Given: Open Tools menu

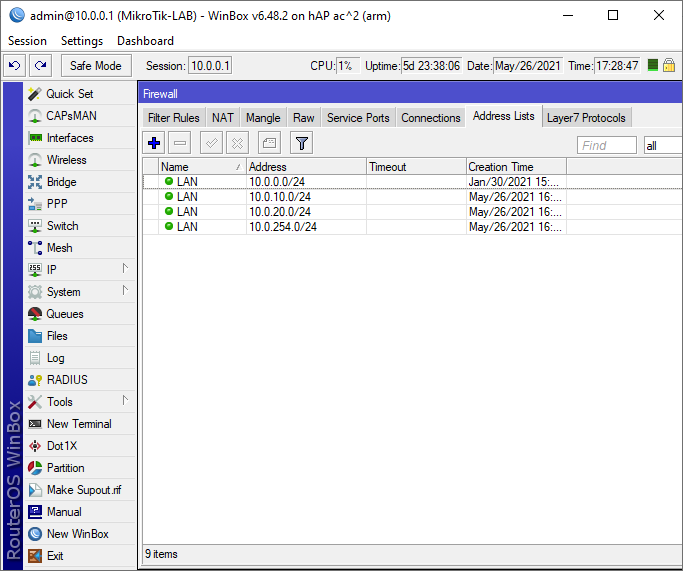Looking at the screenshot, I should click(80, 402).
